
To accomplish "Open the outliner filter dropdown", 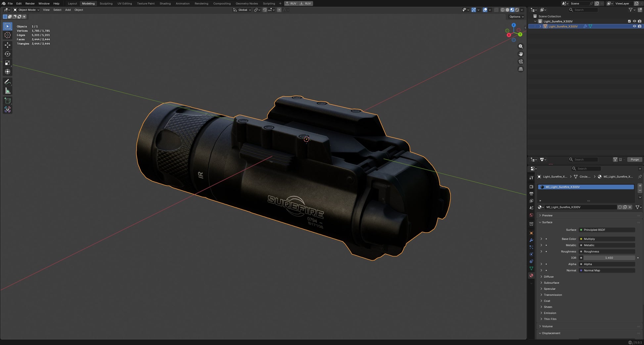I will coord(632,10).
